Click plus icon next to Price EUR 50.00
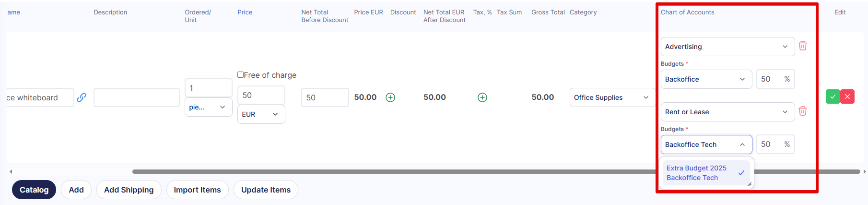Viewport: 868px width, 205px height. click(390, 97)
